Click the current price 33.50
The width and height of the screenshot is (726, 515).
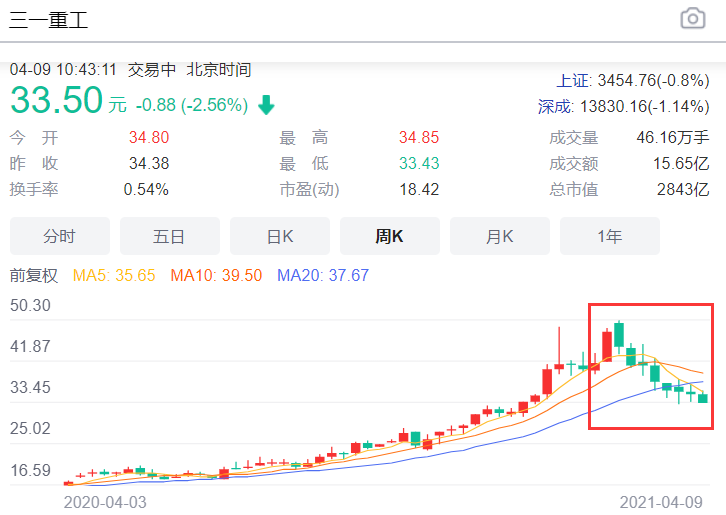(x=56, y=100)
